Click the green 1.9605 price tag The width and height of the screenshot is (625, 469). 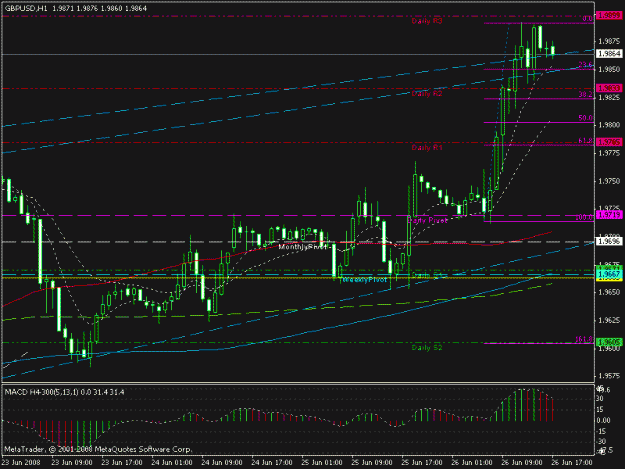(x=609, y=342)
